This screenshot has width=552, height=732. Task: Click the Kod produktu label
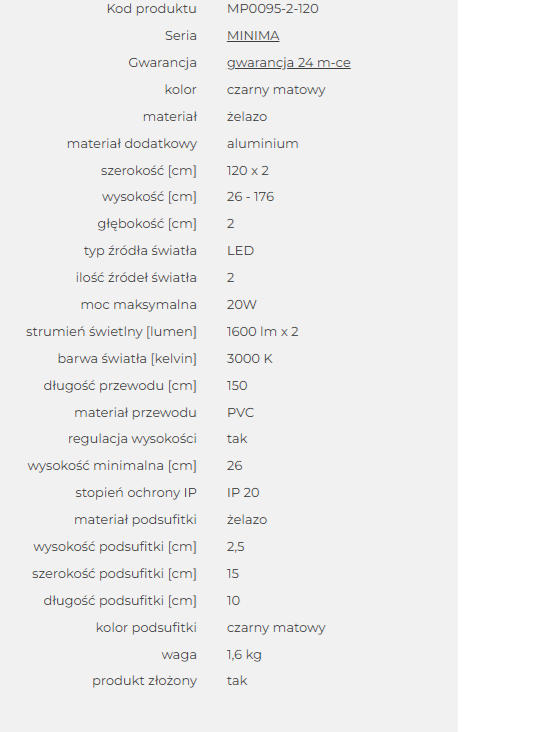pyautogui.click(x=151, y=9)
